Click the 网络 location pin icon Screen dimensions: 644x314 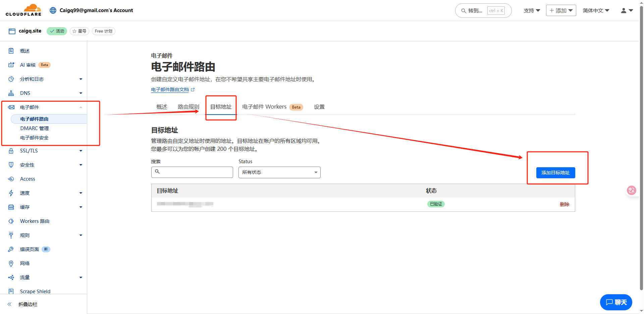(11, 263)
